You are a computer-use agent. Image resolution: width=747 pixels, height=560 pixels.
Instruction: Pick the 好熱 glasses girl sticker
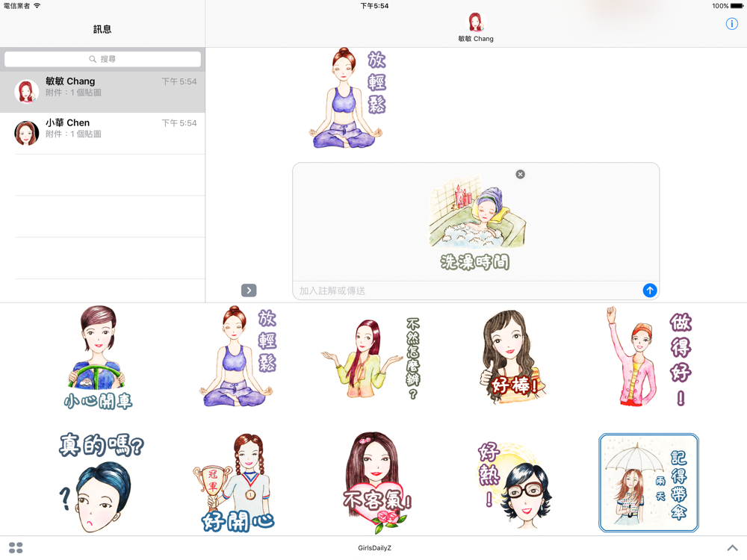(x=515, y=485)
